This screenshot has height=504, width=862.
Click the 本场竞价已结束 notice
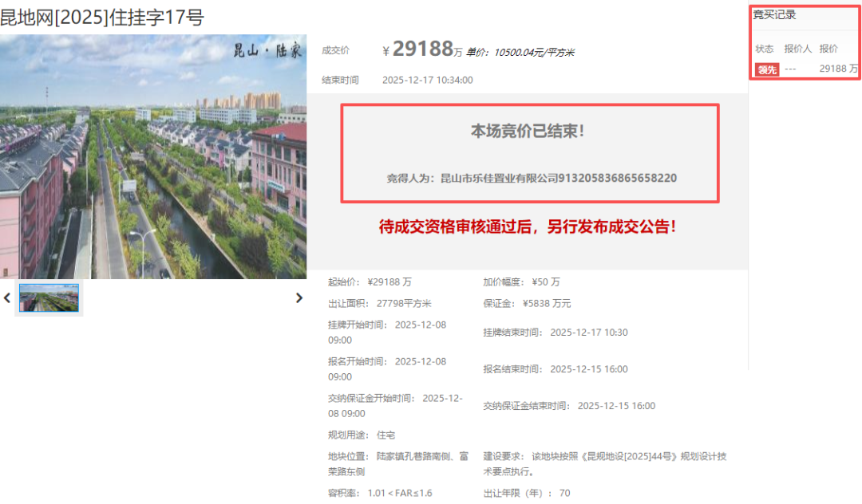[x=528, y=132]
